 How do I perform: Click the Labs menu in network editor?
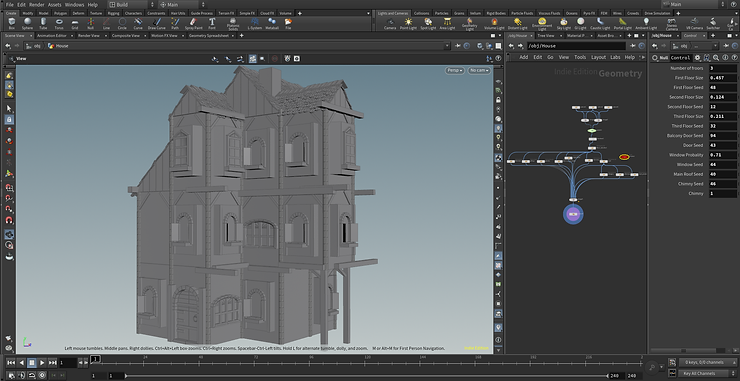tap(615, 57)
